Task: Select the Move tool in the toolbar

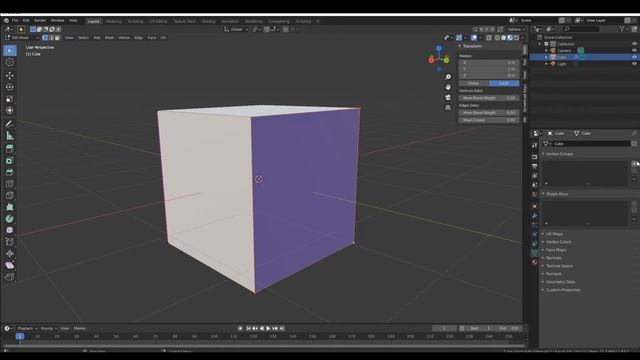Action: pos(10,76)
